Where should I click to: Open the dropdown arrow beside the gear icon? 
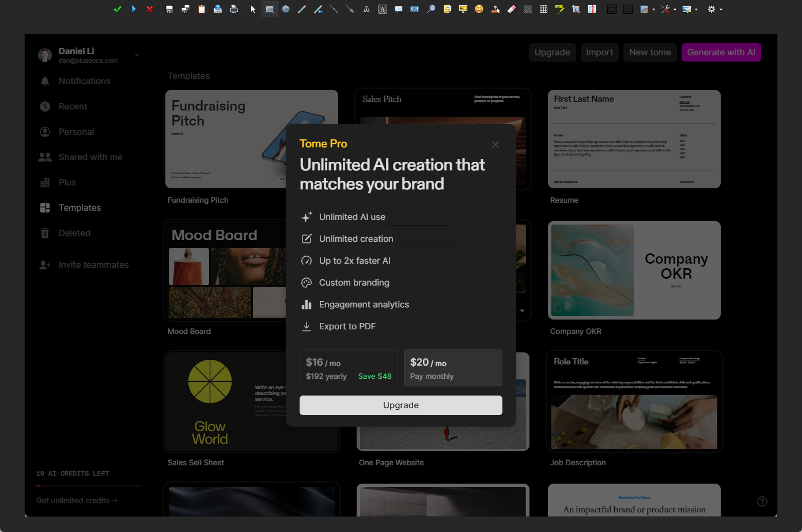click(x=721, y=9)
